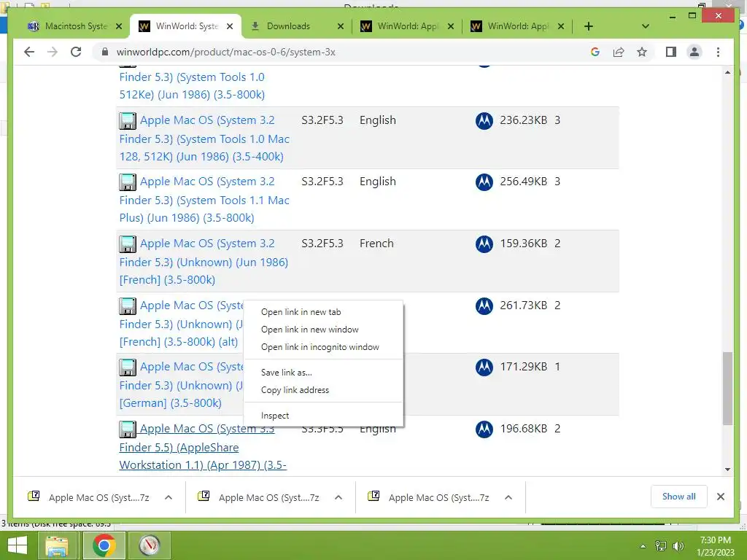Go back using the browser back arrow
This screenshot has width=747, height=560.
(x=29, y=52)
